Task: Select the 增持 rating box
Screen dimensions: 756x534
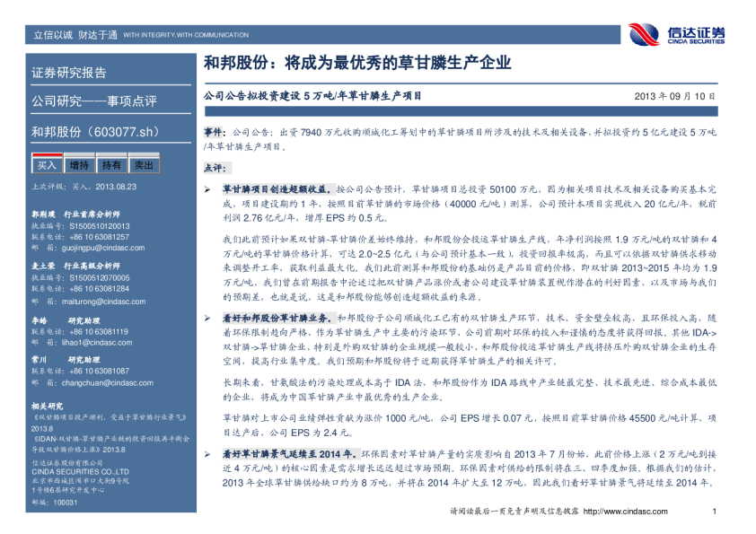Action: [79, 165]
